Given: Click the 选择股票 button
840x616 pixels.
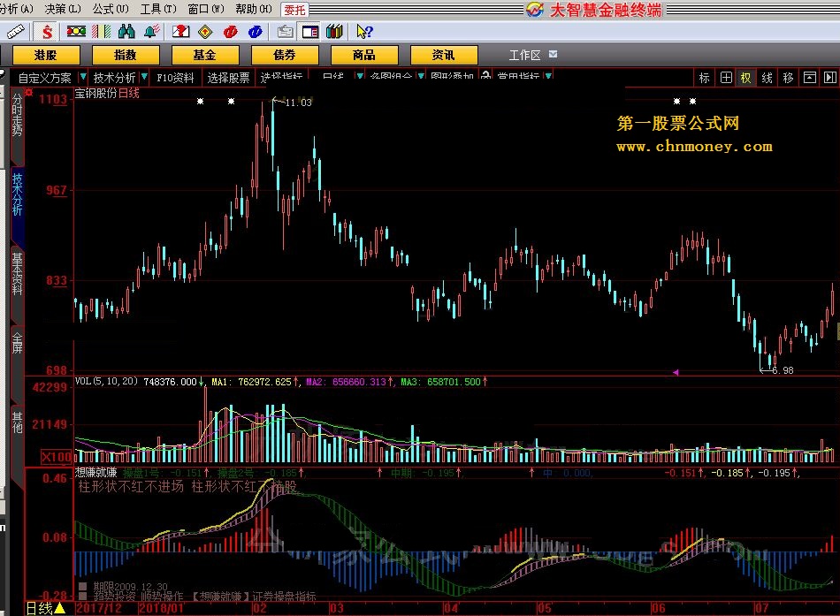Looking at the screenshot, I should pyautogui.click(x=229, y=78).
